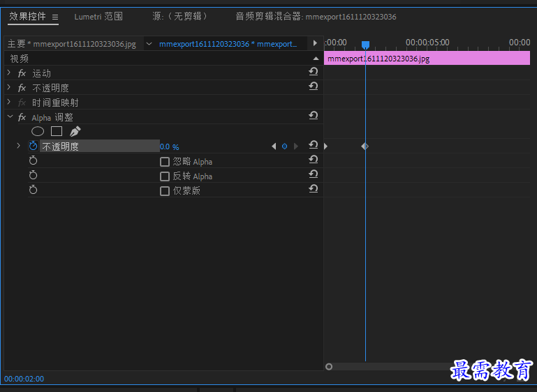Edit the 0.0 % opacity value
This screenshot has width=537, height=392.
coord(170,146)
